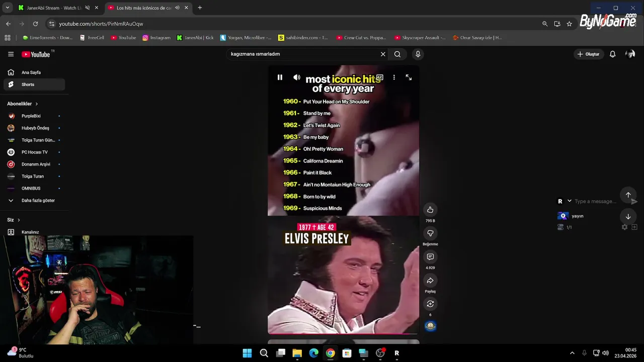Bookmark this page with the star
The image size is (644, 362).
(569, 24)
